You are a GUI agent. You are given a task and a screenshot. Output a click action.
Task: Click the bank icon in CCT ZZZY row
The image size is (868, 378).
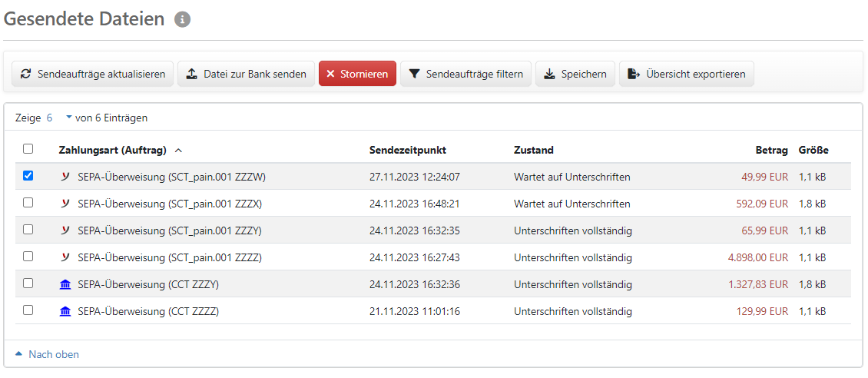(65, 284)
